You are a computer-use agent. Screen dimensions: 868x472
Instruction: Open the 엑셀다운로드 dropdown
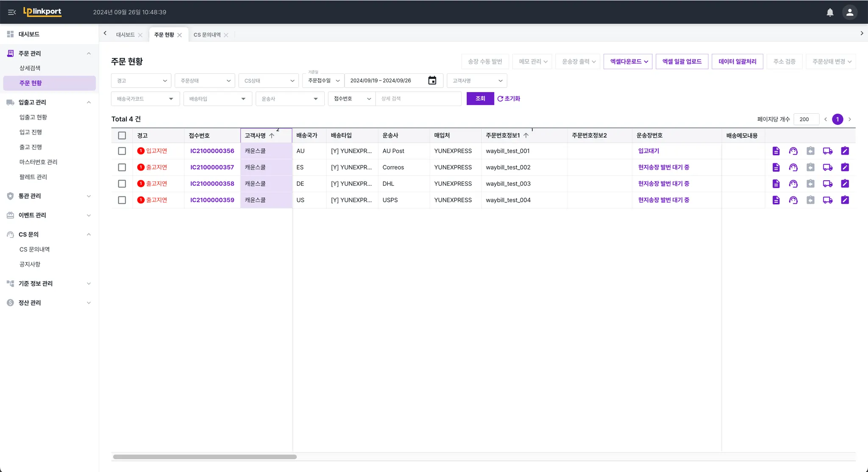pos(628,61)
